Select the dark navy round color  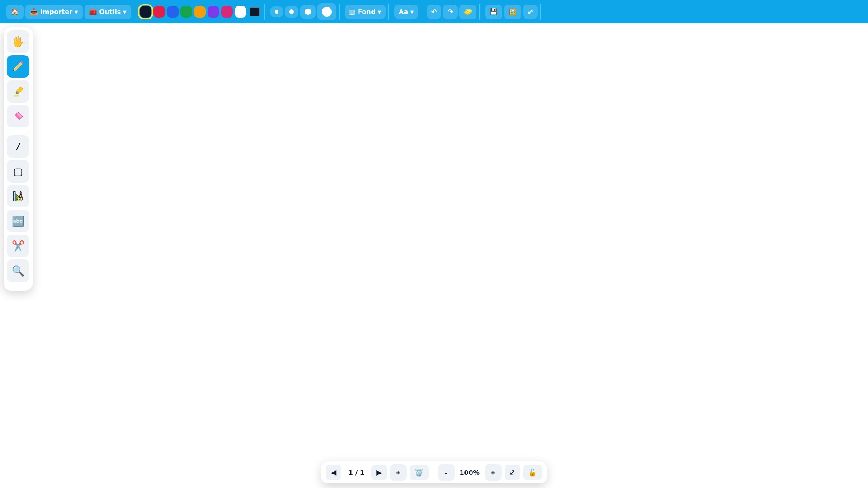point(146,12)
